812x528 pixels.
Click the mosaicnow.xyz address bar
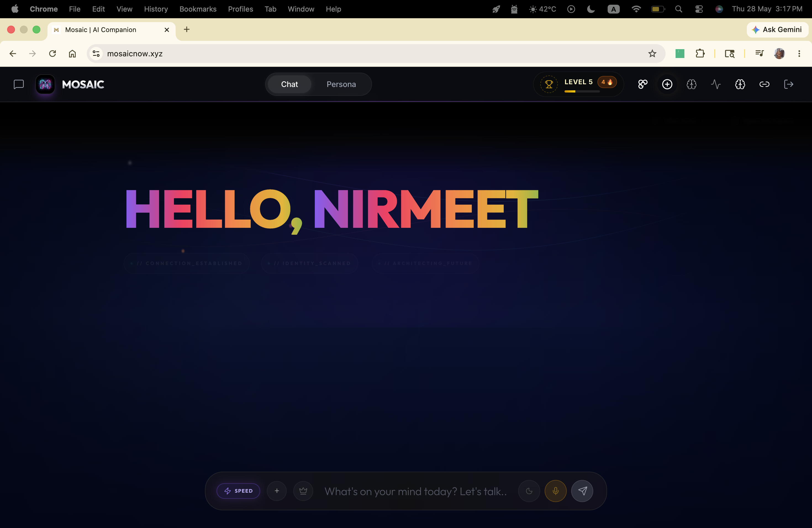375,54
